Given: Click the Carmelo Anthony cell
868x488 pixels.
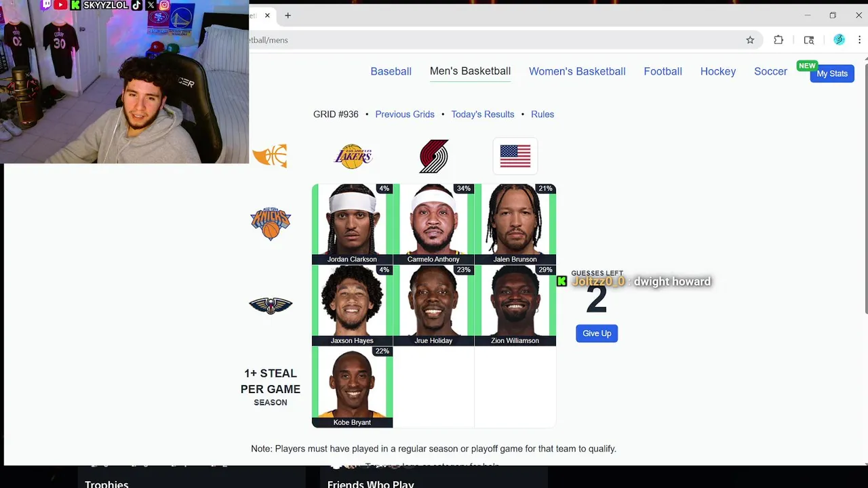Looking at the screenshot, I should point(433,224).
